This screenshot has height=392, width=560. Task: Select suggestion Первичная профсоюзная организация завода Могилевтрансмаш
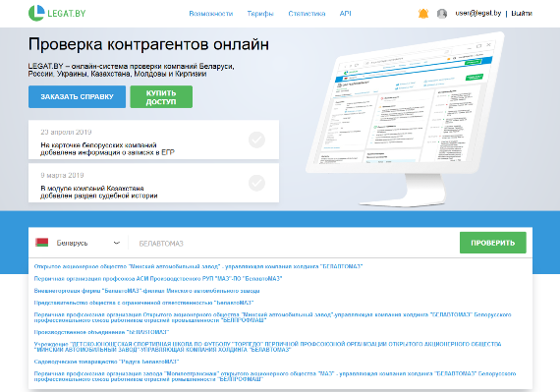click(275, 376)
